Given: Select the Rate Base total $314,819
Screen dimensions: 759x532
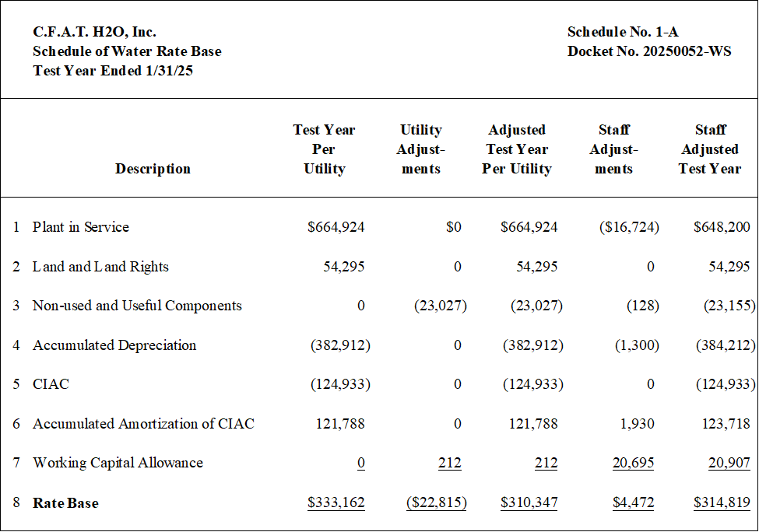Looking at the screenshot, I should tap(721, 502).
